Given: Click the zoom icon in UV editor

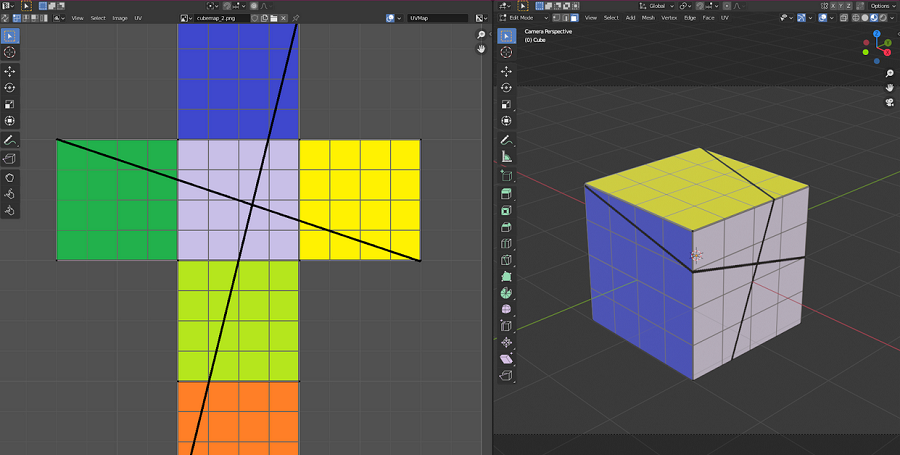Looking at the screenshot, I should (x=481, y=36).
